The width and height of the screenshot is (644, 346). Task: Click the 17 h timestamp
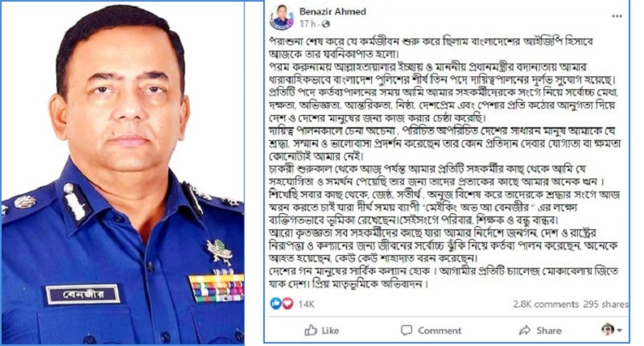308,24
